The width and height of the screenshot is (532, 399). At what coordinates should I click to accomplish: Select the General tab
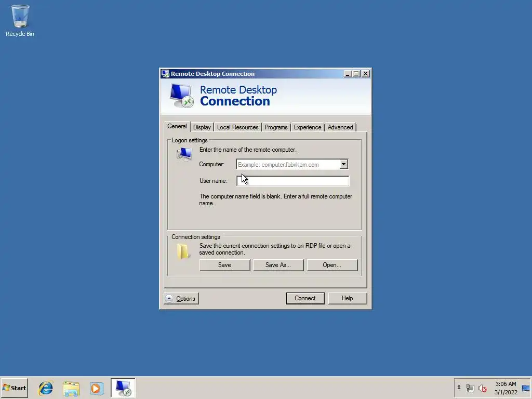177,126
